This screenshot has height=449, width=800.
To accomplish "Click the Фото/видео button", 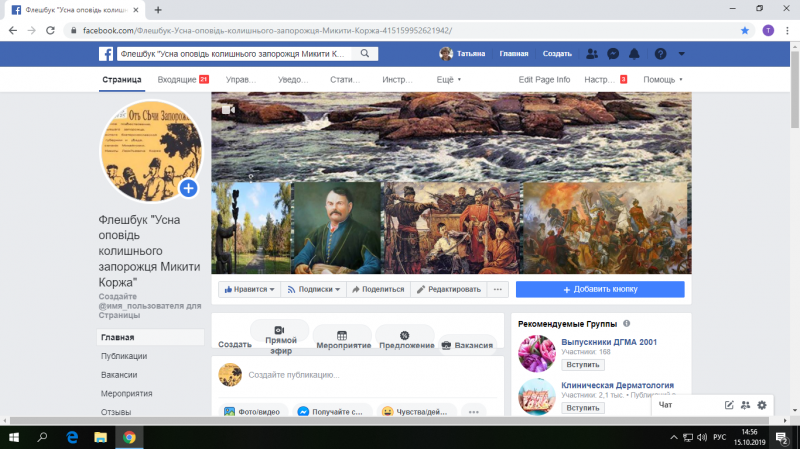I will [253, 412].
